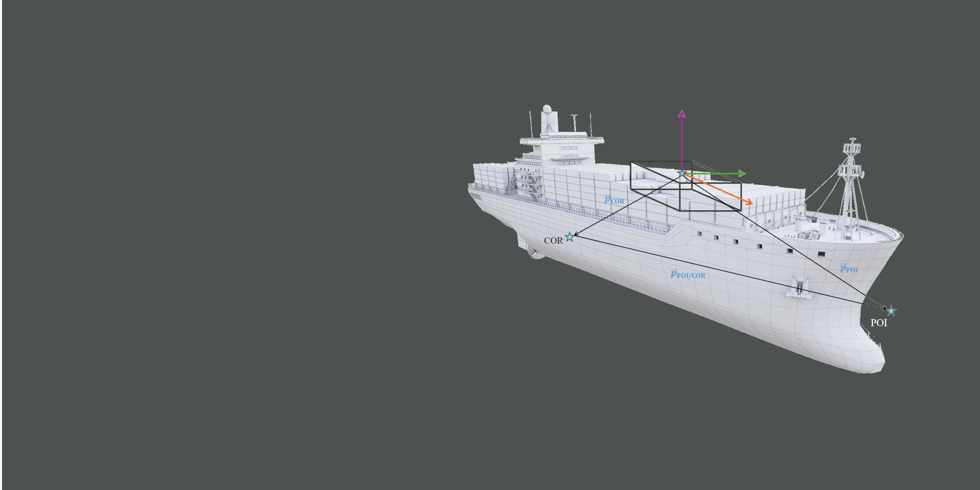Click the green star marker at POI
Viewport: 980px width, 490px height.
891,311
